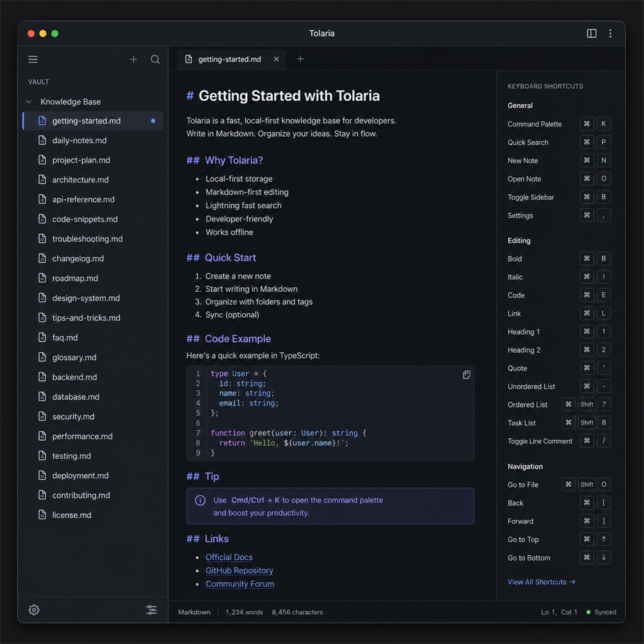The height and width of the screenshot is (644, 644).
Task: Click the Heading 2 shortcut label
Action: [524, 350]
